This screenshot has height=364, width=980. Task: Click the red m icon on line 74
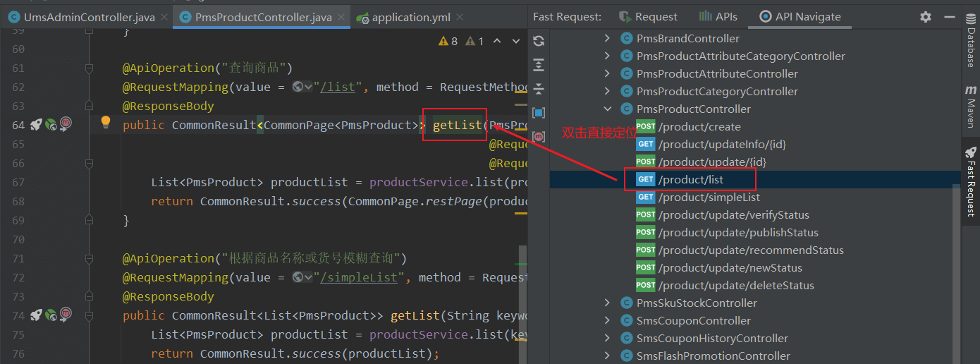click(x=66, y=315)
